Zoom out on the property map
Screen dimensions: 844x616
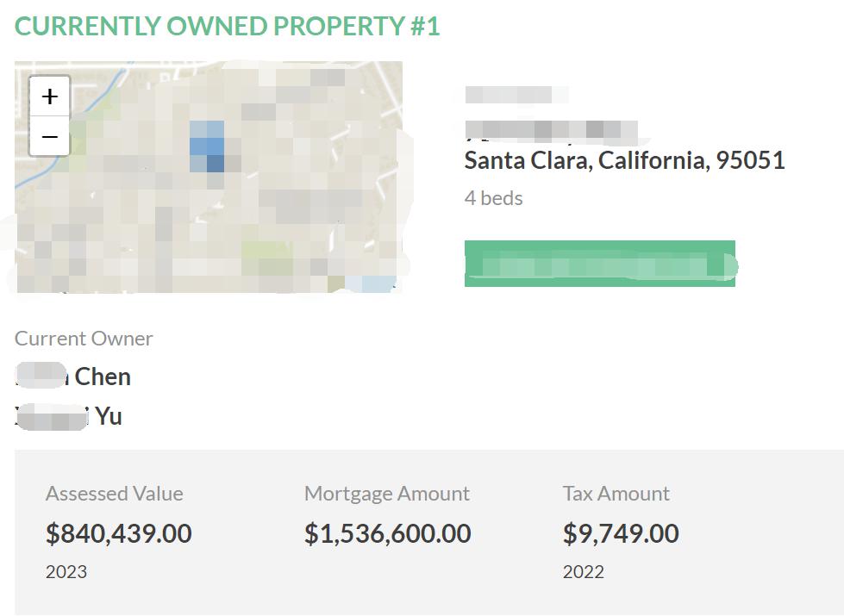50,137
